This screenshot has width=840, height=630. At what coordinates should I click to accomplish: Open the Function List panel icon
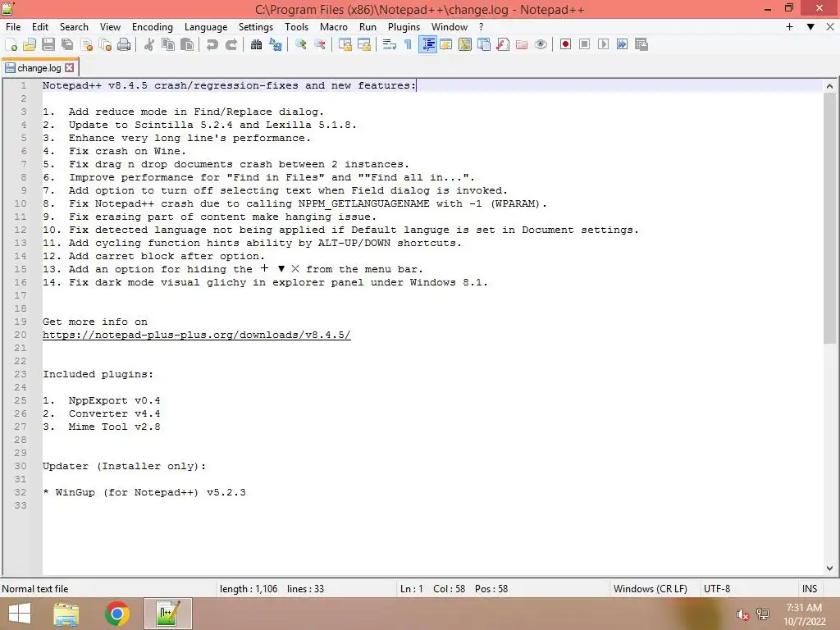503,44
